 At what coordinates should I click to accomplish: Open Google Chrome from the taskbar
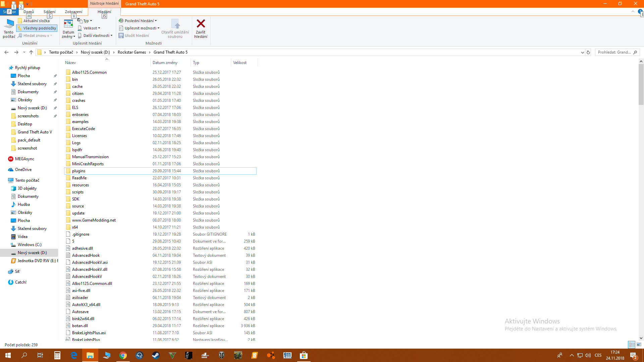point(123,355)
